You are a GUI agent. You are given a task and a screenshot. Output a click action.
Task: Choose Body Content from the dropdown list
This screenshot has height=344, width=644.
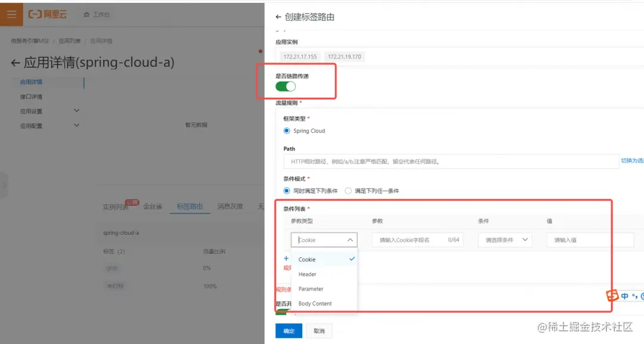click(x=324, y=304)
